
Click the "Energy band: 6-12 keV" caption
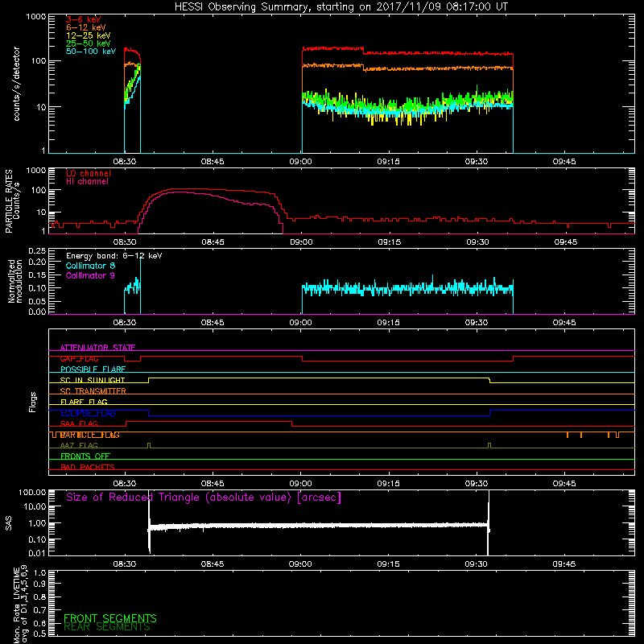[x=114, y=256]
